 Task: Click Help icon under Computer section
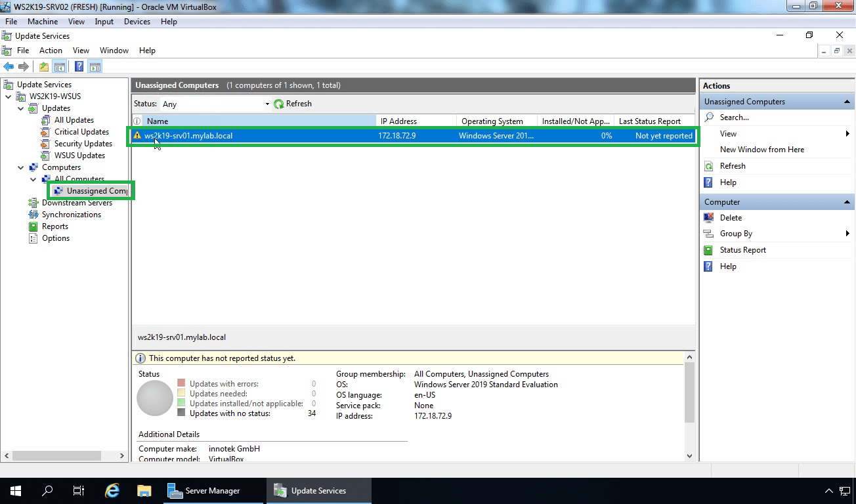tap(708, 266)
